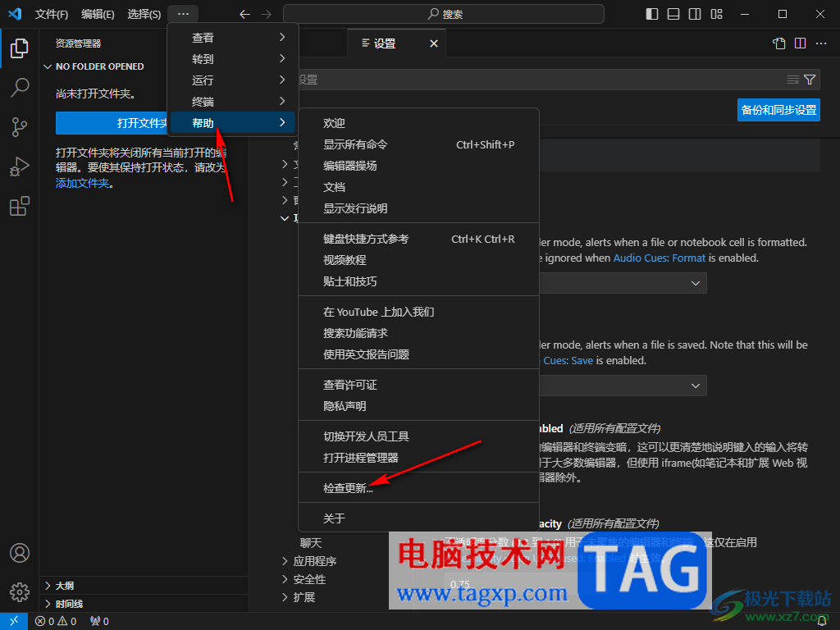
Task: Expand the 时间线 section
Action: point(144,604)
